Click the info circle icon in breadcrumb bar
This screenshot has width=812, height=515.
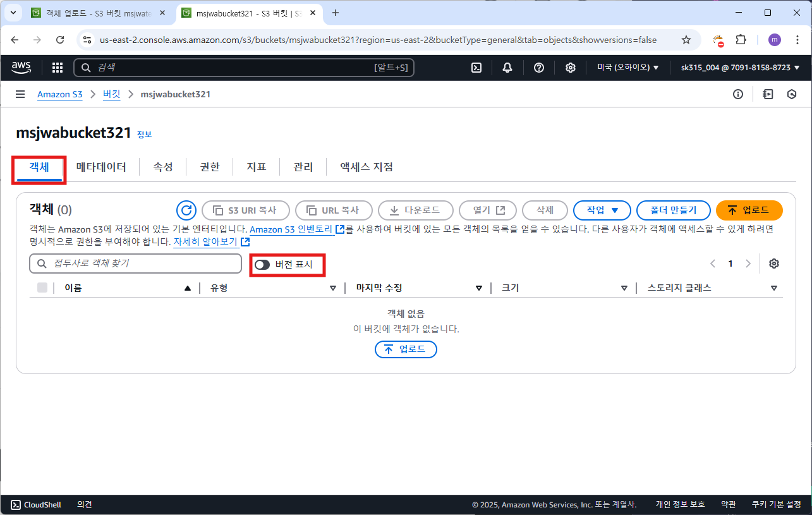coord(738,94)
